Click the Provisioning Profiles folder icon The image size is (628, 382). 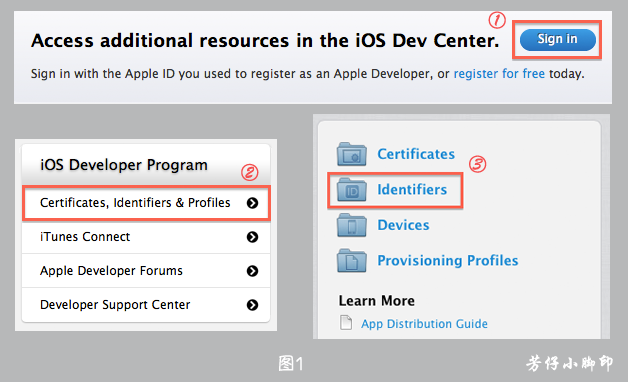click(352, 261)
